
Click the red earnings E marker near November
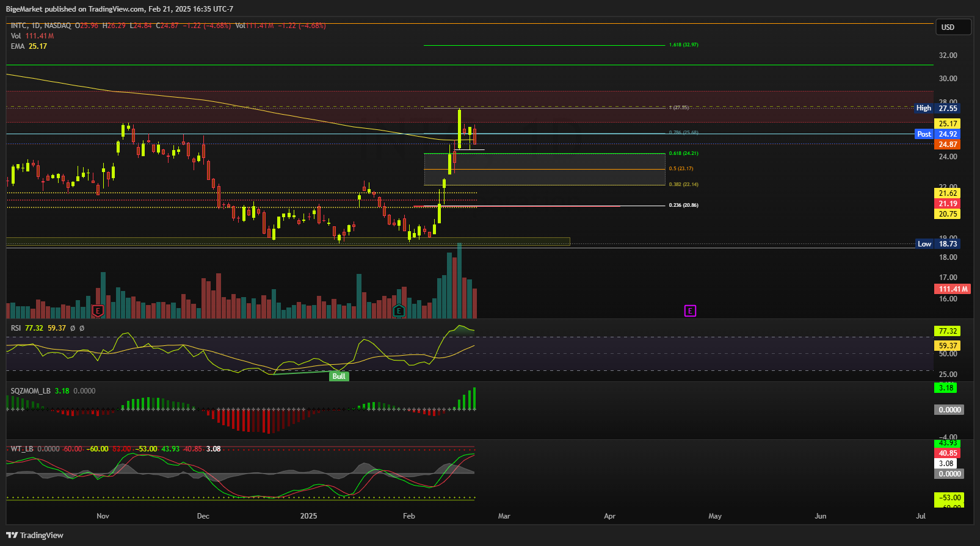pyautogui.click(x=98, y=311)
